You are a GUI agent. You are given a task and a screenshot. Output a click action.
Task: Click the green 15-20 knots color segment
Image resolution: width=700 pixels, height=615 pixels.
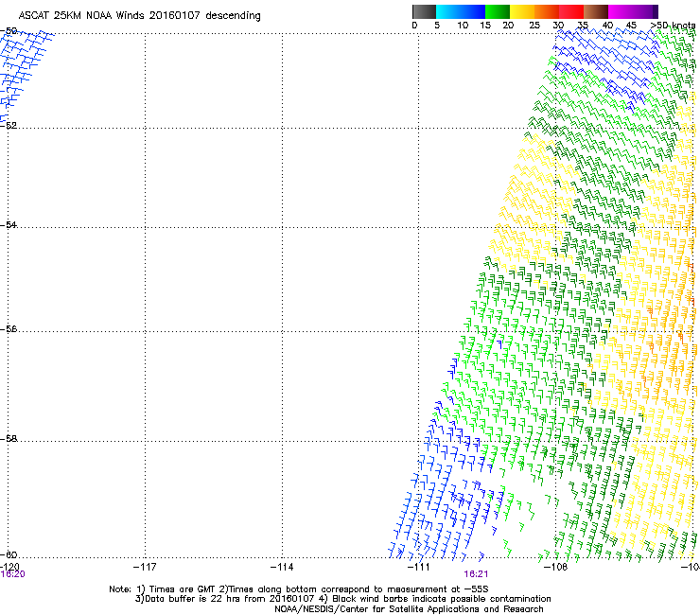point(498,11)
